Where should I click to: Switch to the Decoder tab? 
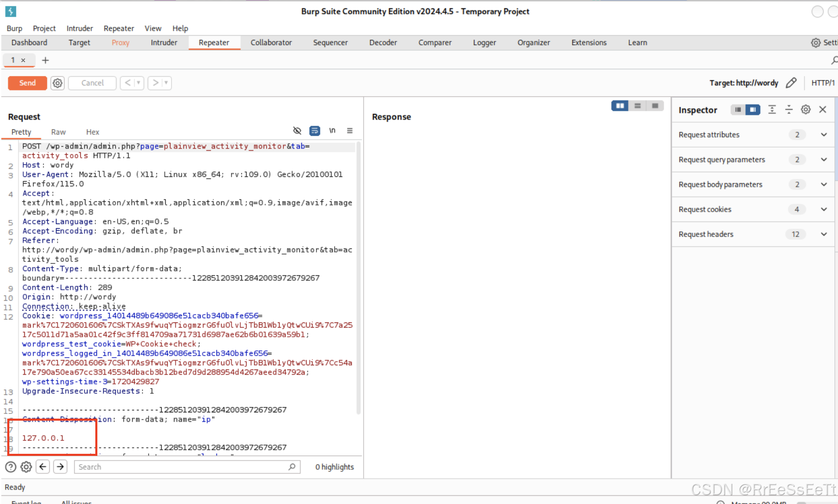pos(383,42)
